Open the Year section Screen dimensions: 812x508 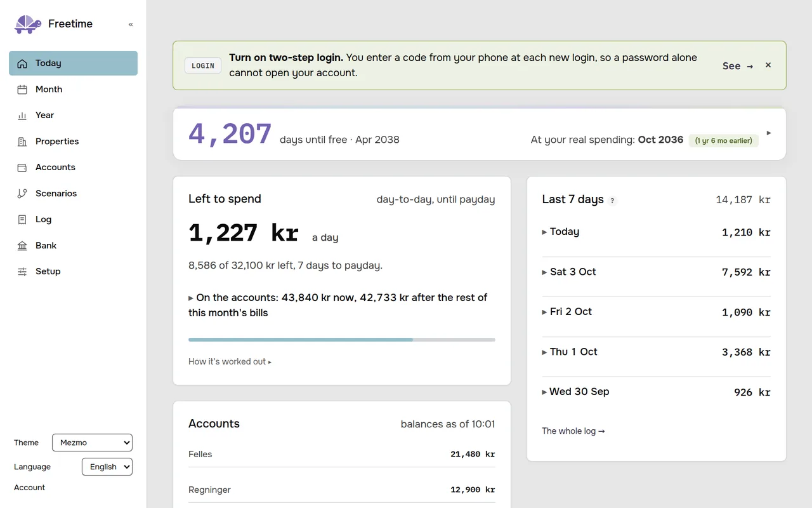pyautogui.click(x=73, y=116)
